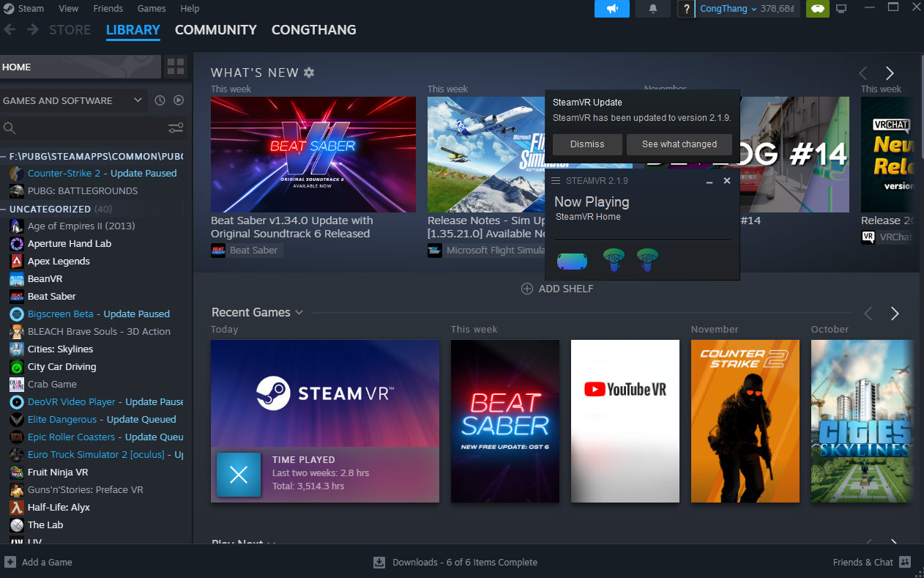The height and width of the screenshot is (578, 924).
Task: Open Downloads status at the bottom
Action: [455, 562]
